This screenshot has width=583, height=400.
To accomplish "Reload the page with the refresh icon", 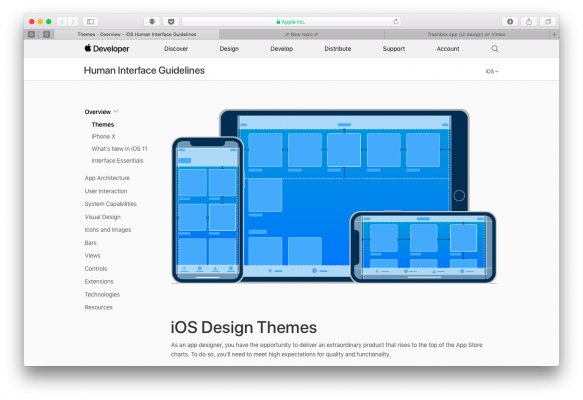I will [396, 22].
